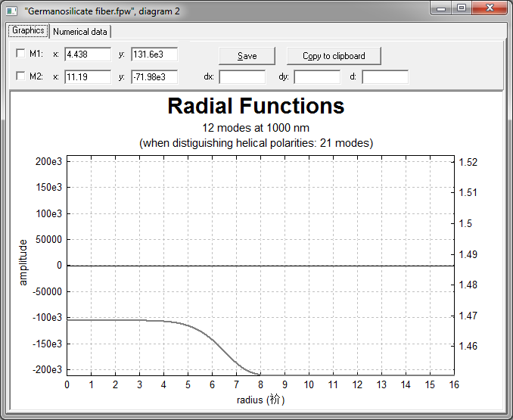513x420 pixels.
Task: Minimize the diagram 2 window
Action: click(x=441, y=8)
